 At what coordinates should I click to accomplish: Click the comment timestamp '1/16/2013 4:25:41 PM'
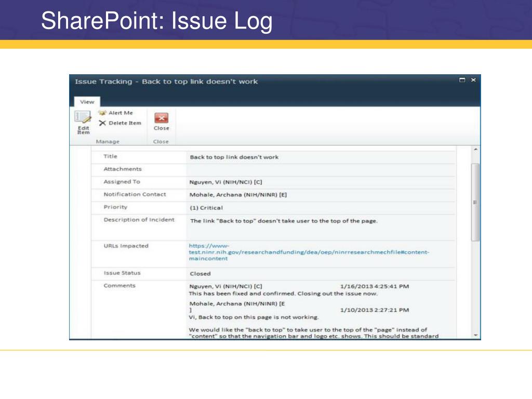(x=375, y=286)
